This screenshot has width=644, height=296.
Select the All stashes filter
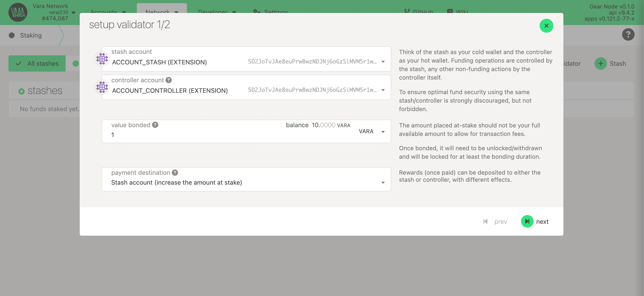(37, 63)
